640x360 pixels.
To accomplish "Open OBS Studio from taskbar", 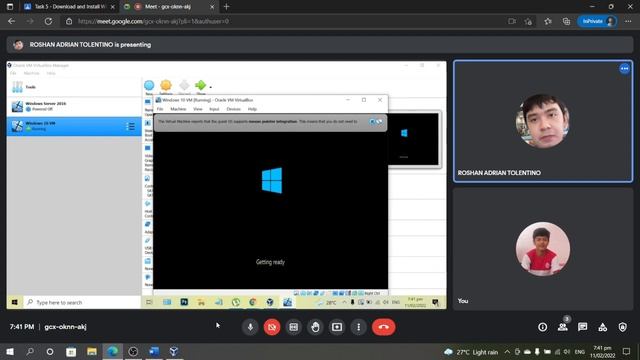I will [133, 351].
